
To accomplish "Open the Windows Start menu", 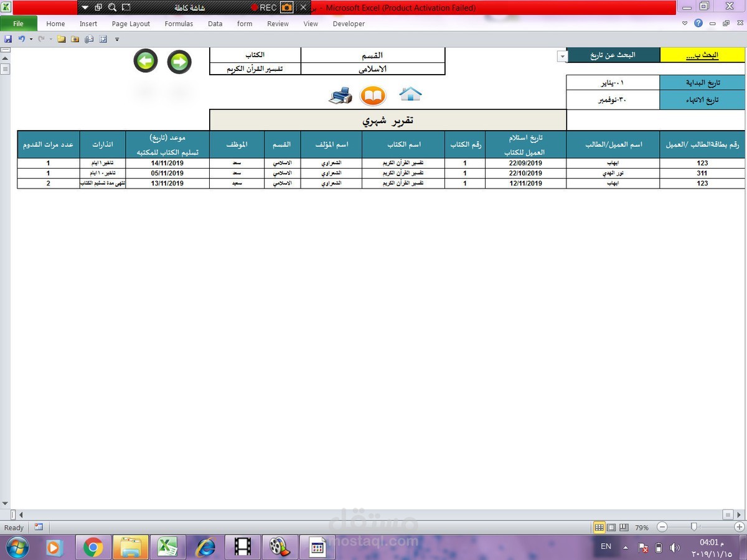I will 17,547.
